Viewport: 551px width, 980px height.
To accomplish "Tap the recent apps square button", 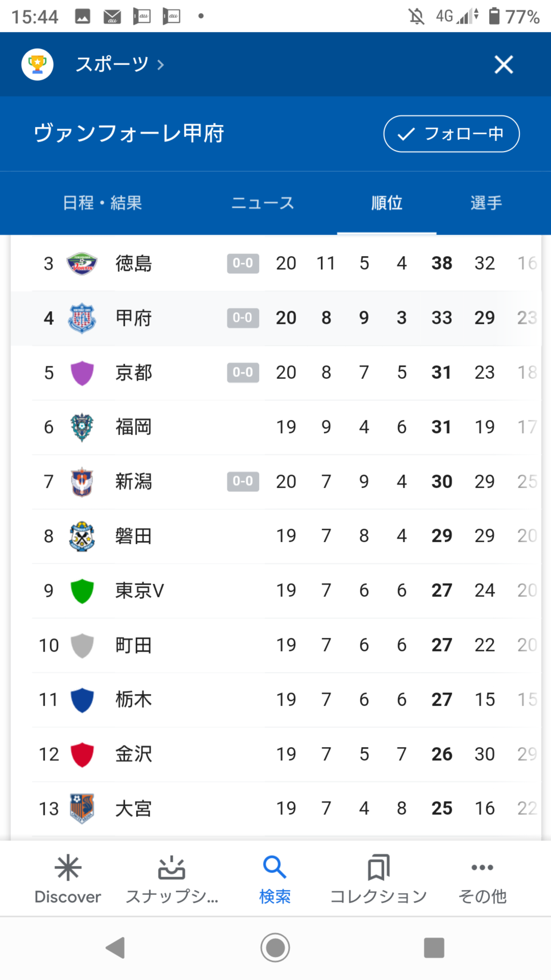I will (434, 947).
